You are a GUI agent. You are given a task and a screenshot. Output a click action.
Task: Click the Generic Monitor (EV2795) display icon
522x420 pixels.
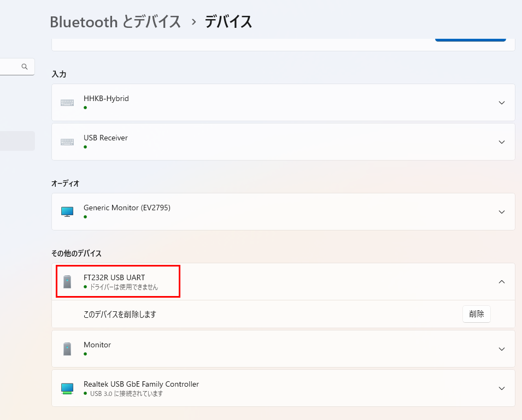tap(67, 212)
